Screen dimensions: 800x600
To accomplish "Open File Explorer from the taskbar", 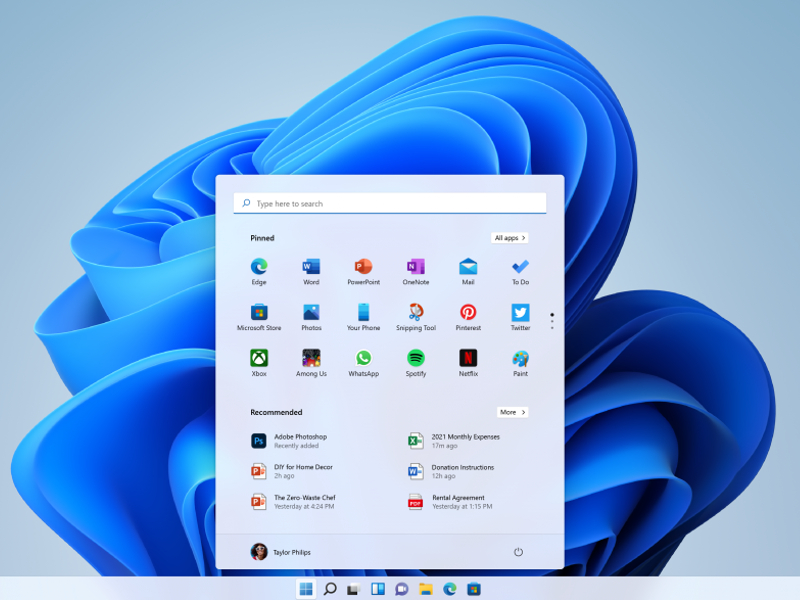I will coord(426,589).
